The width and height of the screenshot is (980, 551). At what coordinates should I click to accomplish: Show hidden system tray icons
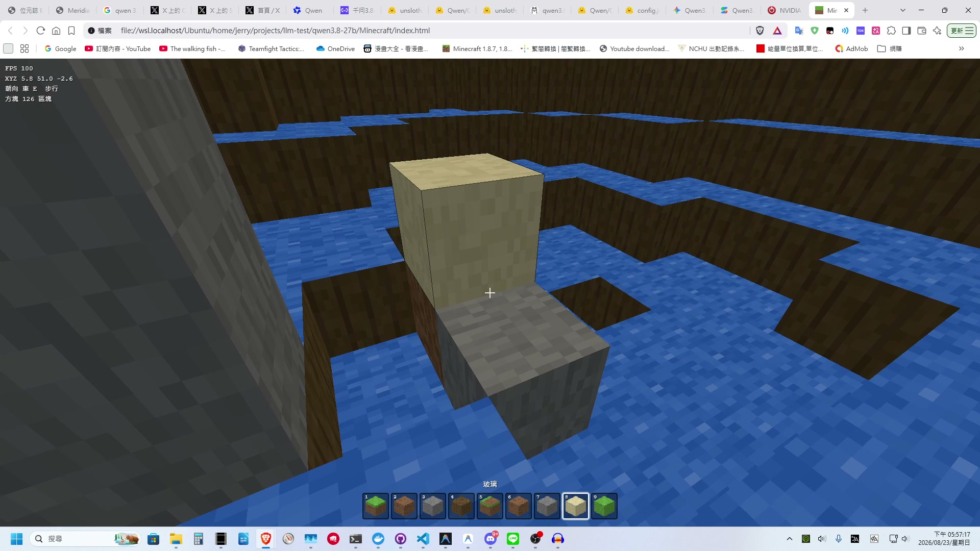pyautogui.click(x=790, y=539)
